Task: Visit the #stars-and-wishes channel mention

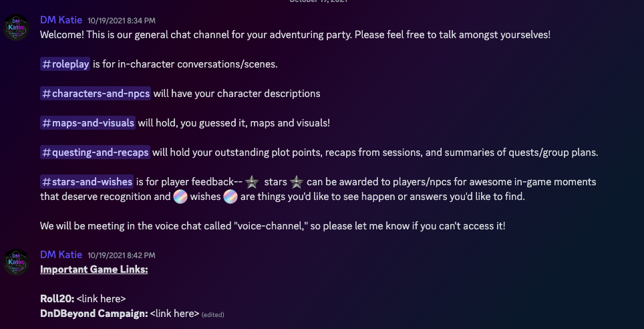Action: (87, 182)
